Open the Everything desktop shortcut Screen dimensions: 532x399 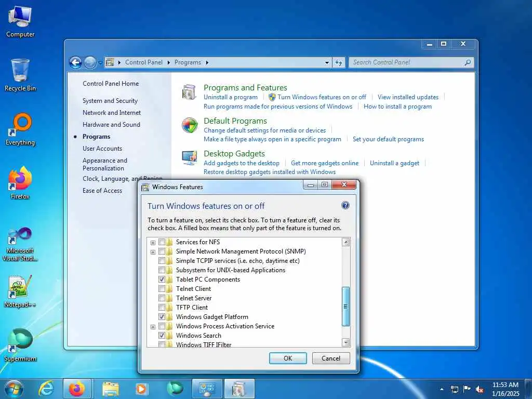pos(20,129)
